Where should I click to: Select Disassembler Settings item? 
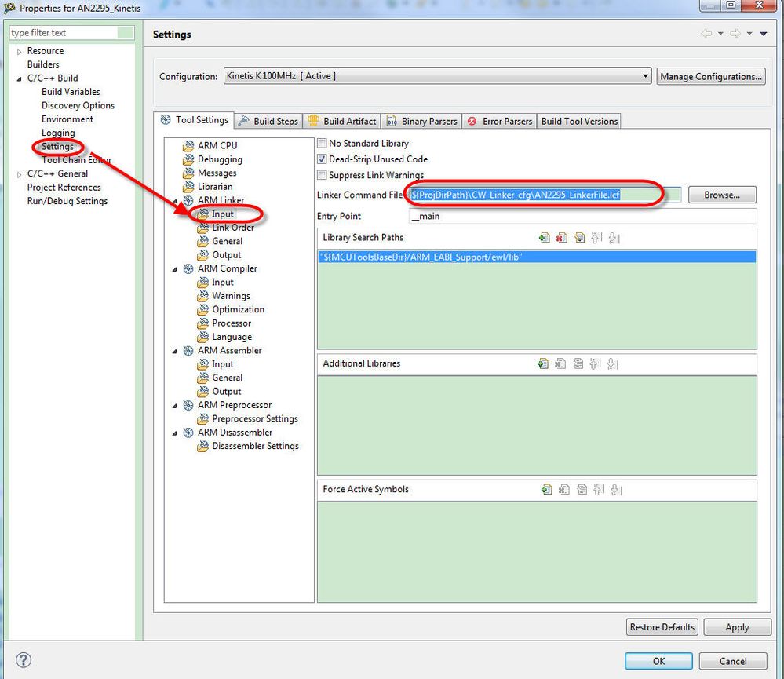(x=255, y=446)
